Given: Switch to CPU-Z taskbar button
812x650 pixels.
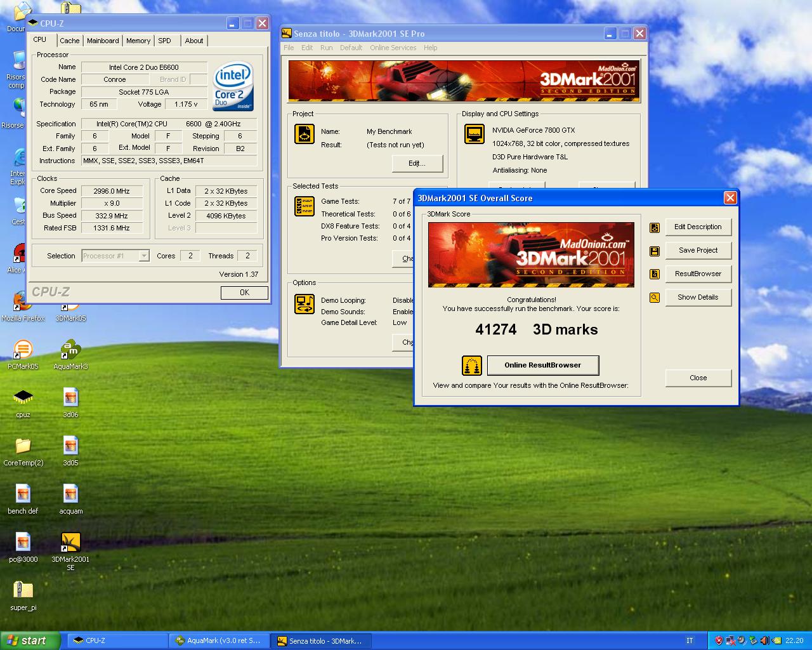Looking at the screenshot, I should (x=117, y=641).
